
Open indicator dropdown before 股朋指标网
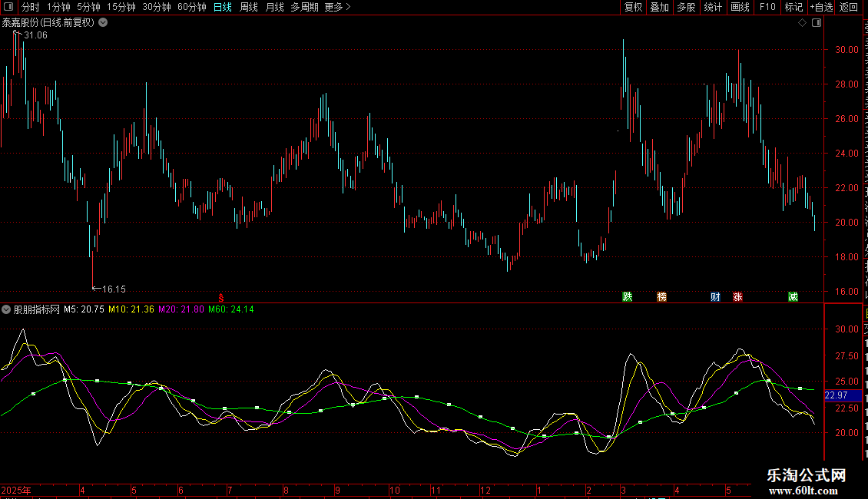click(6, 309)
